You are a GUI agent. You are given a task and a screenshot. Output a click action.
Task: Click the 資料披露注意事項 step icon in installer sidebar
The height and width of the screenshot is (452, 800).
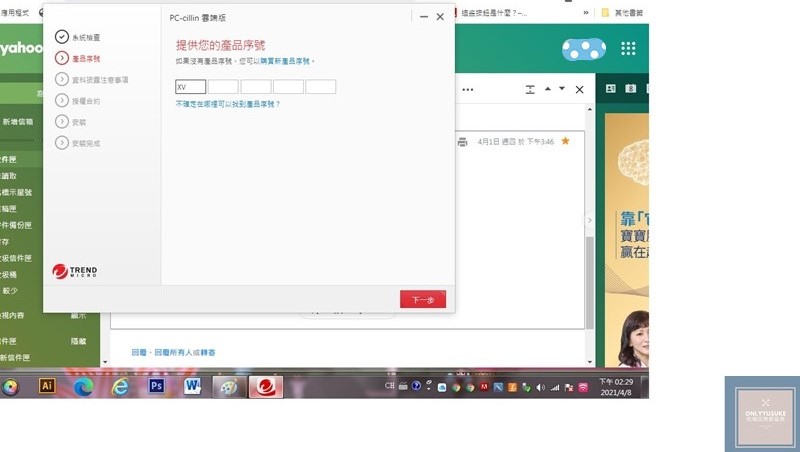tap(62, 79)
